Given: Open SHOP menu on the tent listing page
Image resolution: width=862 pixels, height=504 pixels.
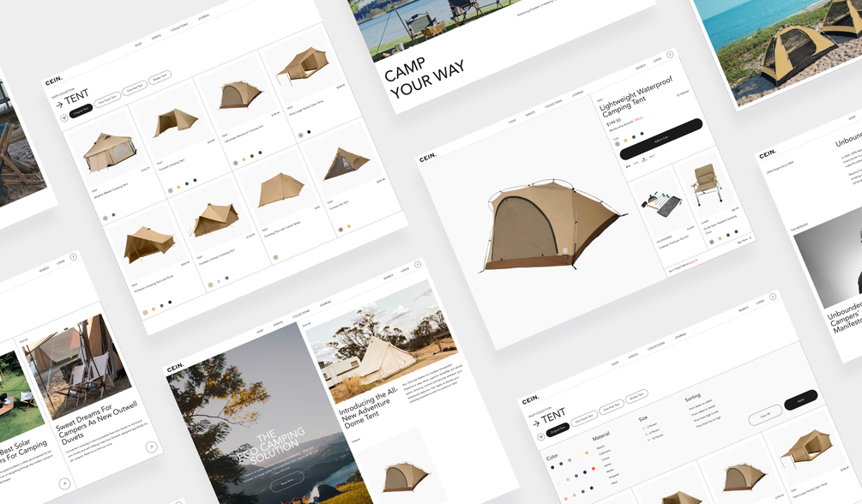Looking at the screenshot, I should [138, 44].
